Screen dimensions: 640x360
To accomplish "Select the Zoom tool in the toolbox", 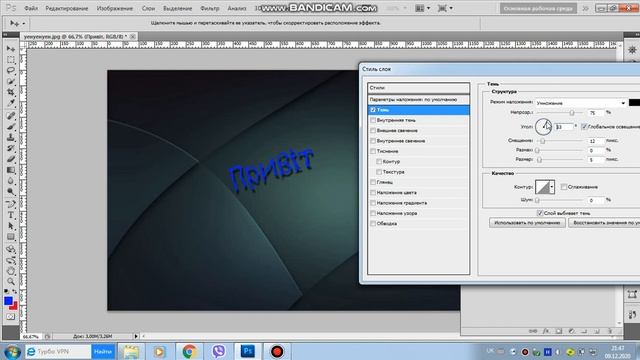I will pyautogui.click(x=11, y=281).
